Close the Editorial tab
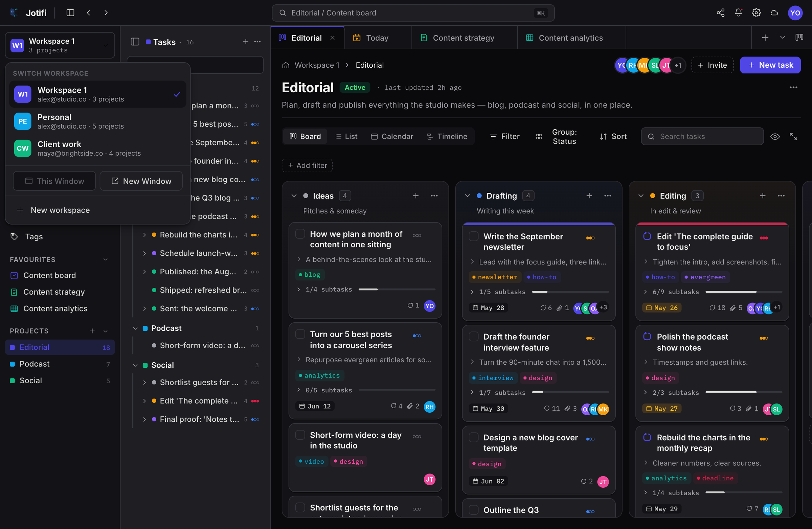 coord(332,38)
